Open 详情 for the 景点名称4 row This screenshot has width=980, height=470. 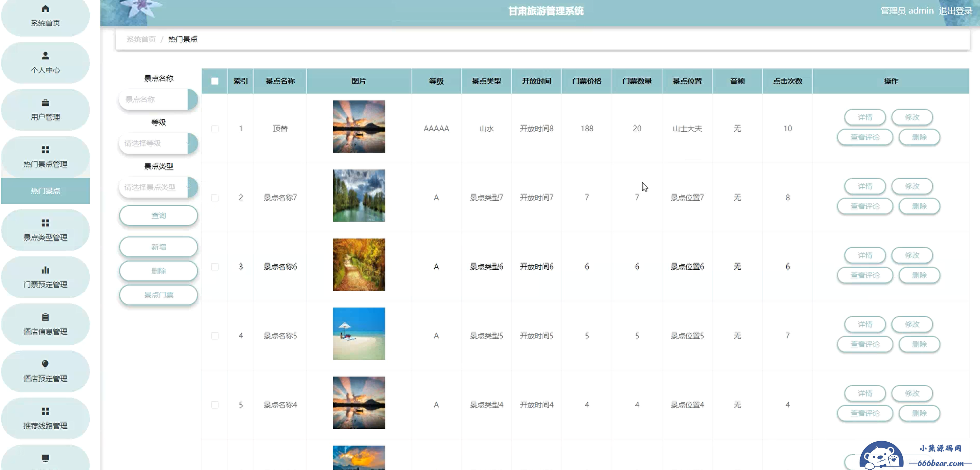pos(865,393)
